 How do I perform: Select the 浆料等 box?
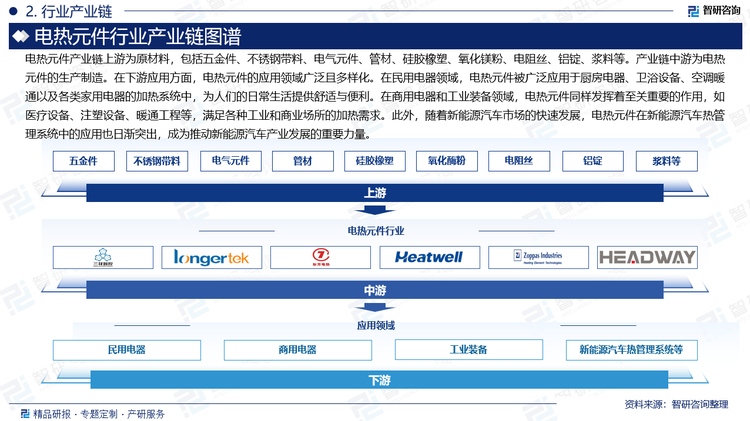coord(667,161)
